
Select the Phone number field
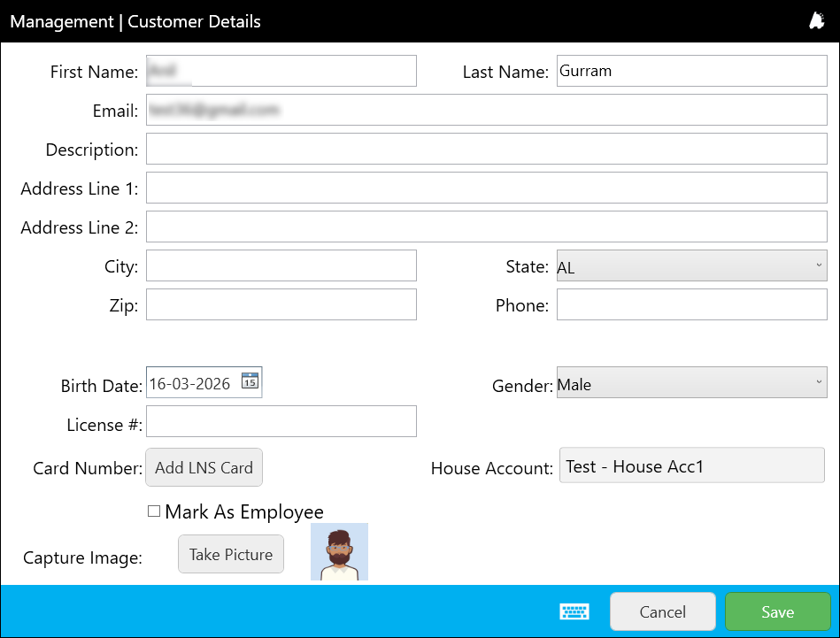(x=691, y=304)
